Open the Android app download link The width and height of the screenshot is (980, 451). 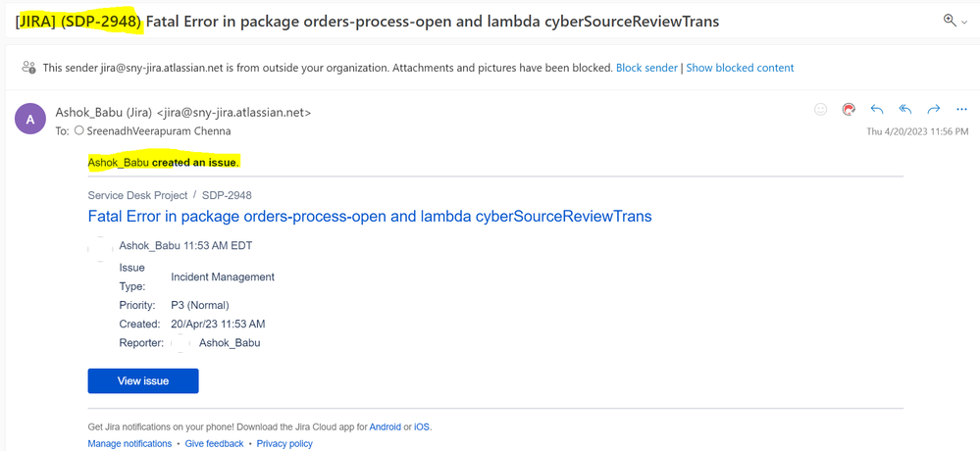[385, 427]
